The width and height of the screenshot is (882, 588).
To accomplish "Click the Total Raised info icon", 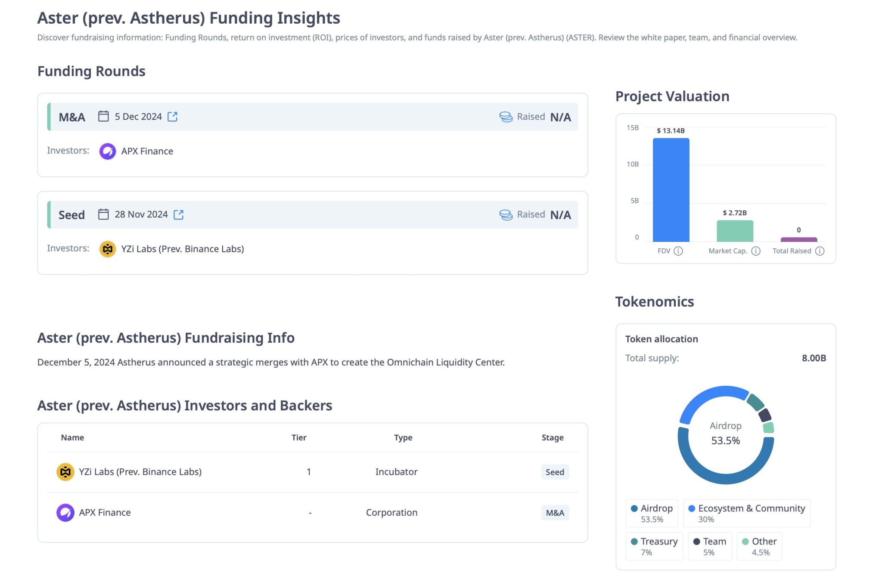I will [x=820, y=251].
